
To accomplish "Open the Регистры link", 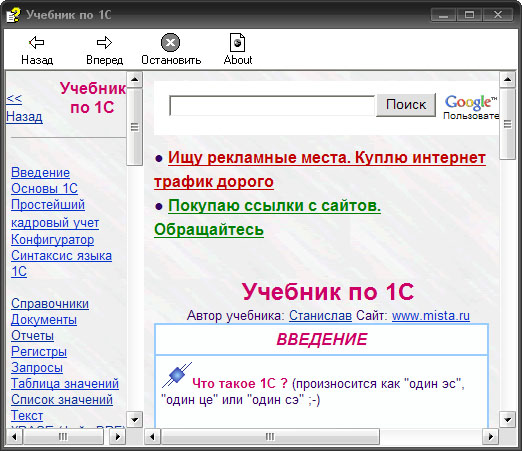I will (39, 352).
